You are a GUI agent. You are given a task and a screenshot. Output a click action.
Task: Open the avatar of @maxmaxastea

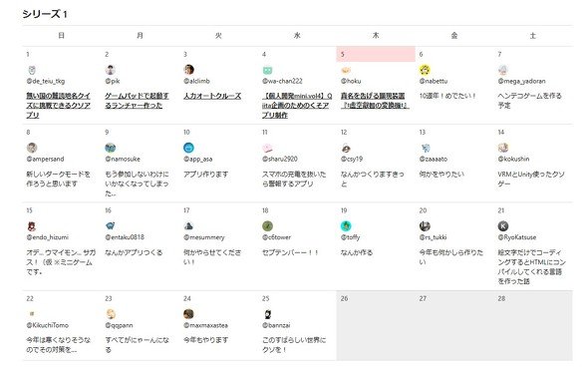[188, 314]
